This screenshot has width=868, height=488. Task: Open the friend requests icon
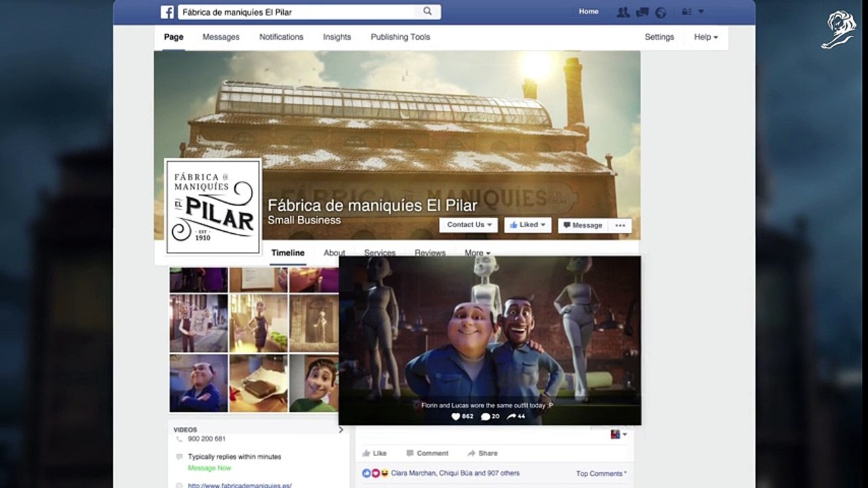623,12
